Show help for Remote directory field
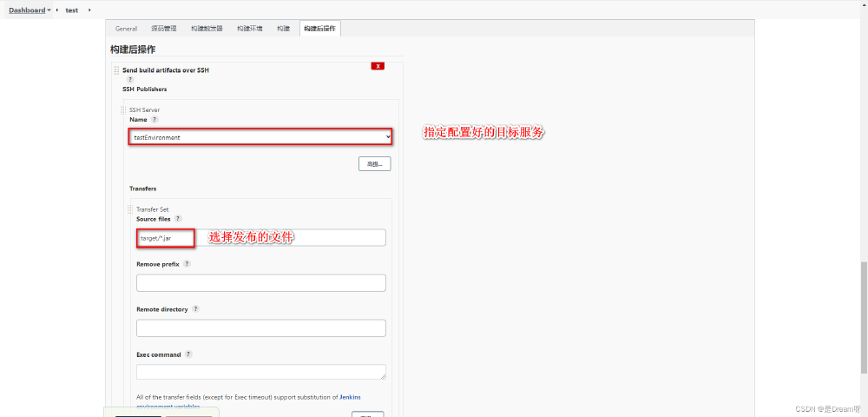This screenshot has width=868, height=417. pos(195,309)
